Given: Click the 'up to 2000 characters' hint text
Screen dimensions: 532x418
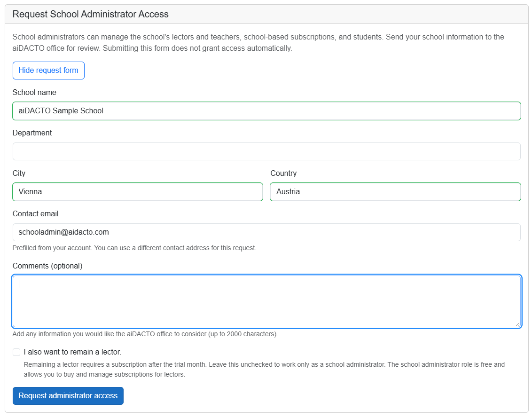Looking at the screenshot, I should click(x=145, y=334).
